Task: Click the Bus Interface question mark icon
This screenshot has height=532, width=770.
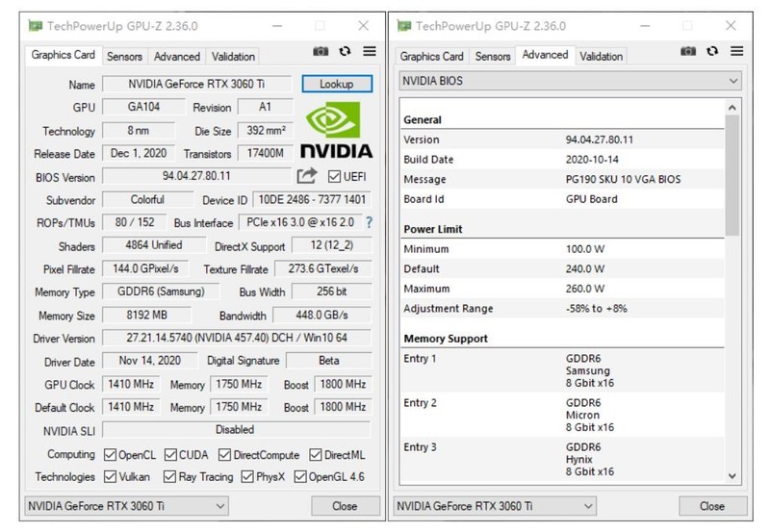Action: tap(369, 222)
